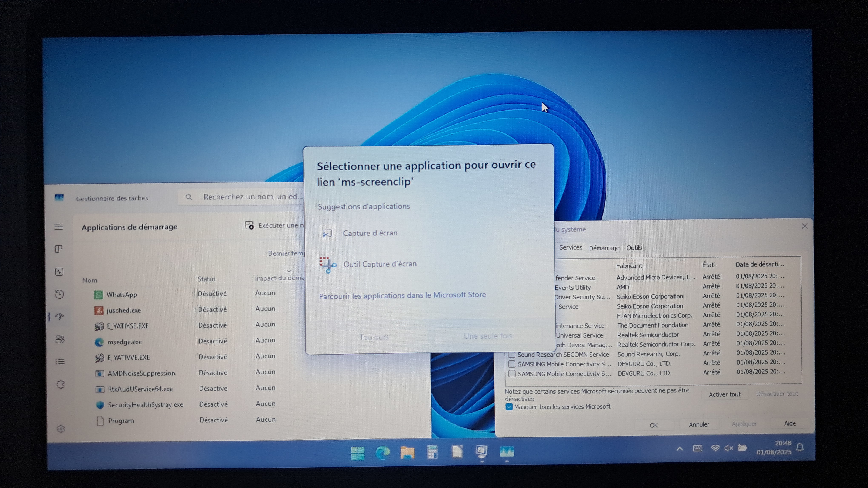868x488 pixels.
Task: Open Task Manager settings gear
Action: point(61,428)
